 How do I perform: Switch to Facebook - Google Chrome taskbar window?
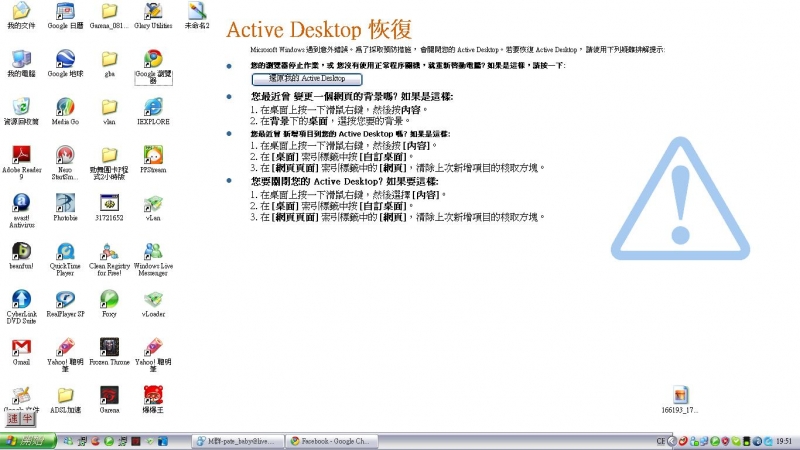(332, 441)
